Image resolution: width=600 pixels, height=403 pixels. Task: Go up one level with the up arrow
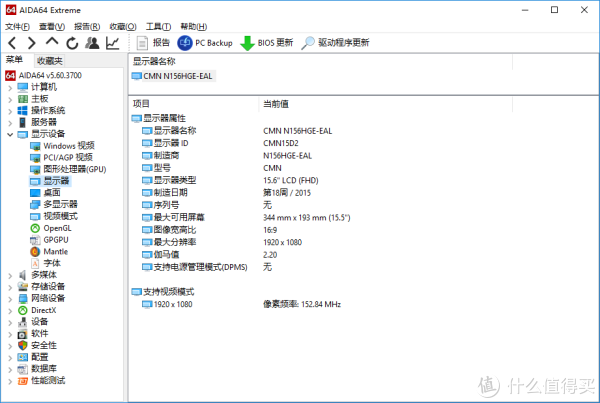pyautogui.click(x=52, y=42)
